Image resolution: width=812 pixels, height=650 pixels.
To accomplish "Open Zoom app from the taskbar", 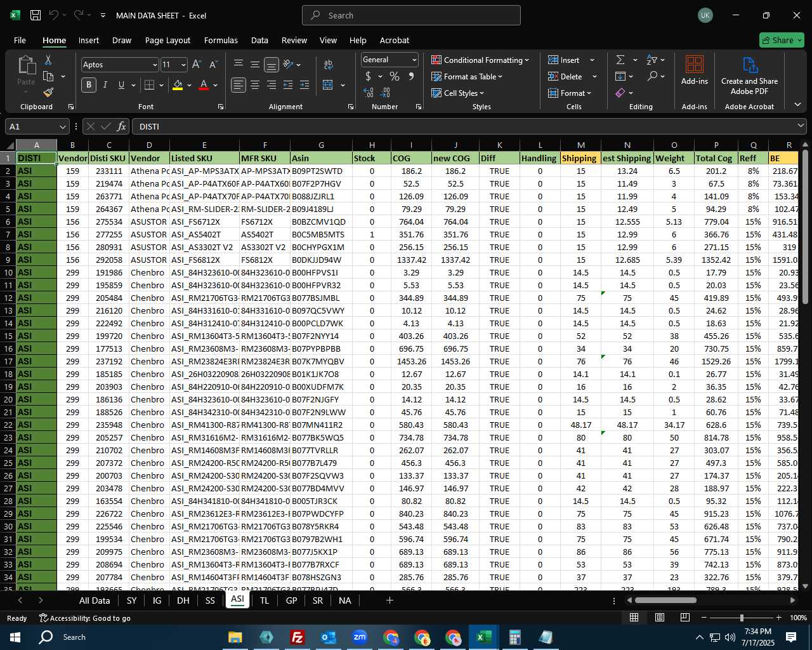I will (x=360, y=637).
